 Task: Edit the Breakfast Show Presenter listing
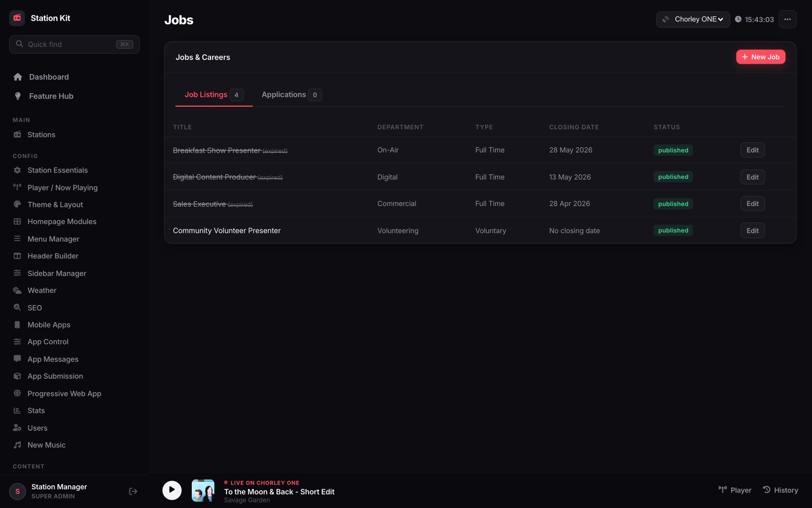752,150
